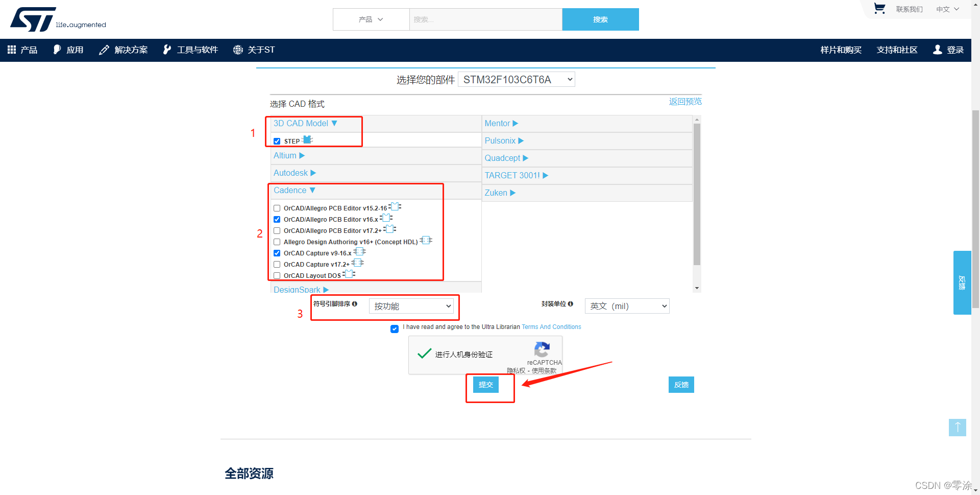
Task: Click footprint icon next to PCB Editor v15.2-16
Action: point(395,206)
